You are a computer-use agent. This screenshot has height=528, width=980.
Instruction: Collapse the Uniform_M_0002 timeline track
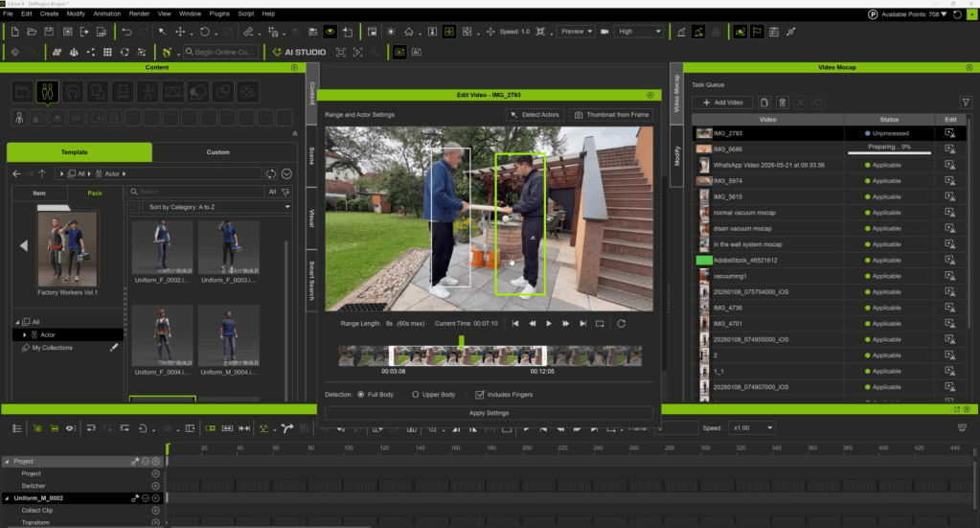(7, 498)
